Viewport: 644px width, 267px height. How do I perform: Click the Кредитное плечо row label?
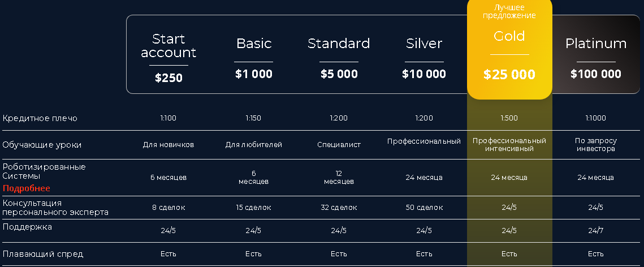point(40,118)
